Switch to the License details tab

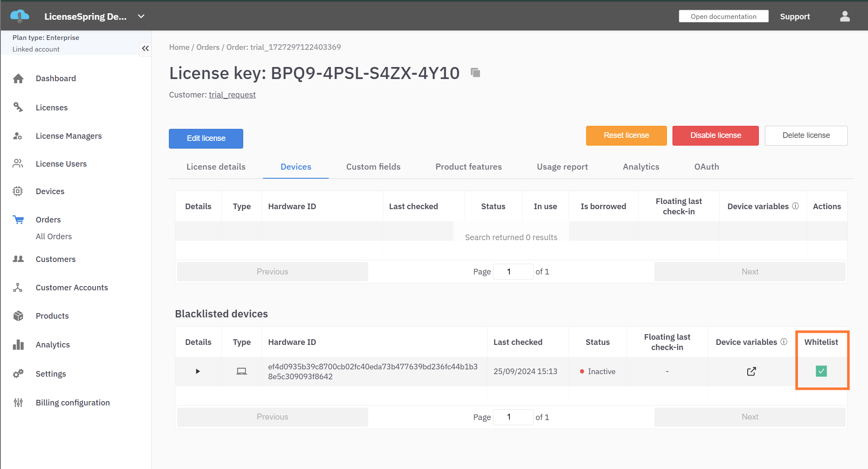(216, 167)
